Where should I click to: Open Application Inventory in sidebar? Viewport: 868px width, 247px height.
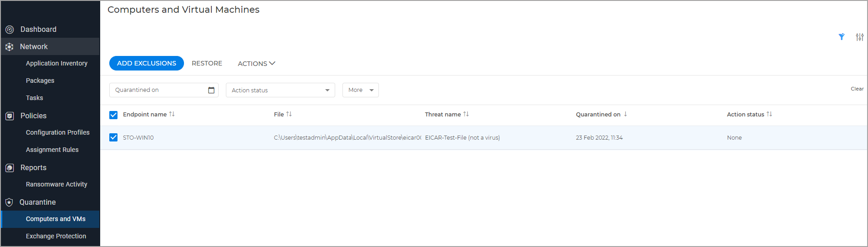56,63
